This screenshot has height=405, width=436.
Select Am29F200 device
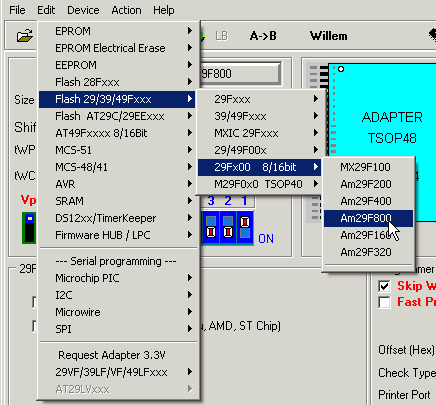pos(368,184)
